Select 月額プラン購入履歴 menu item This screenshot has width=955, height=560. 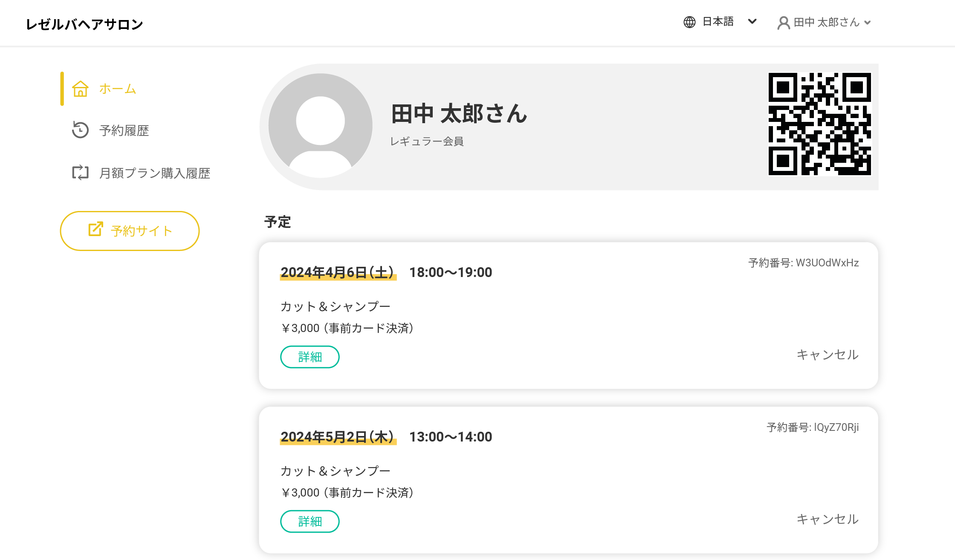point(155,173)
